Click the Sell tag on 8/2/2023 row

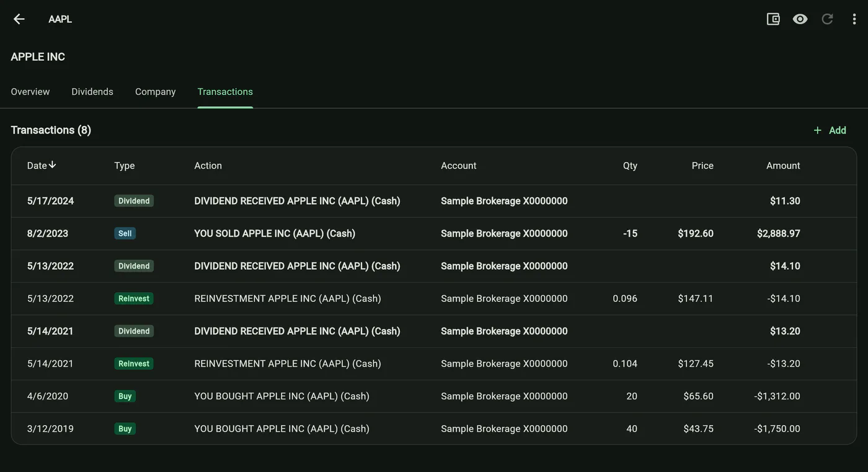(125, 233)
